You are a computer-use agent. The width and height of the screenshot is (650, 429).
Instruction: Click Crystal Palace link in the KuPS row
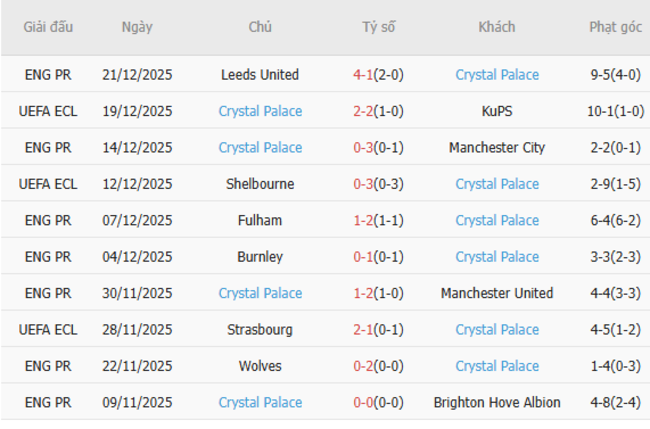pyautogui.click(x=260, y=111)
